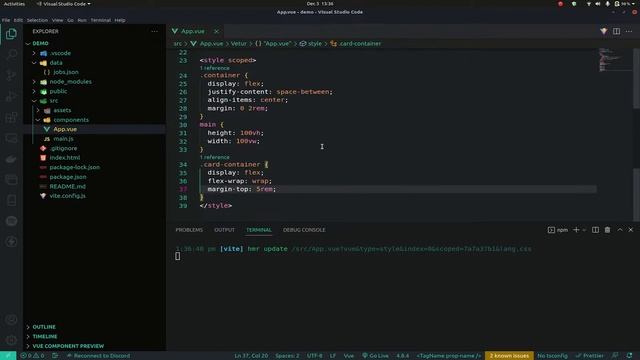
Task: Click Go Live in status bar
Action: point(375,356)
